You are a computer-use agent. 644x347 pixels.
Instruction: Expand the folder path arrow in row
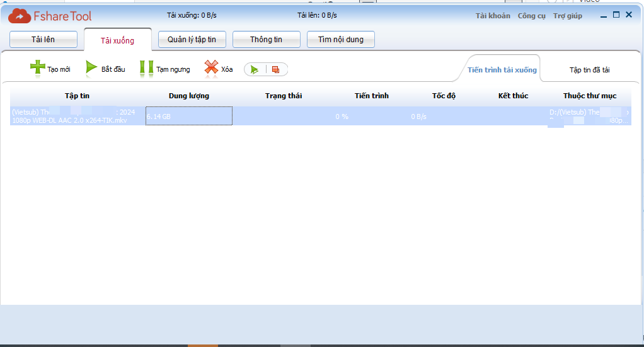627,112
